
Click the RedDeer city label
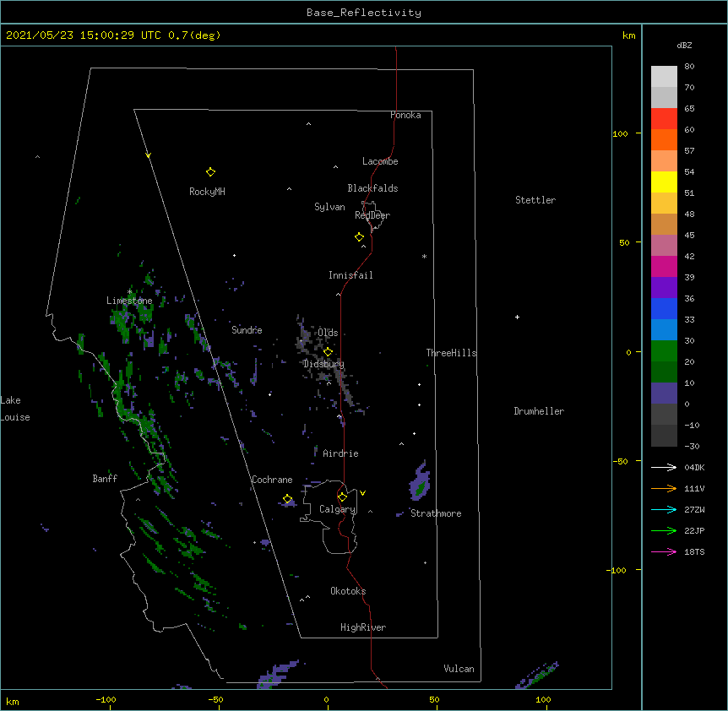[372, 215]
